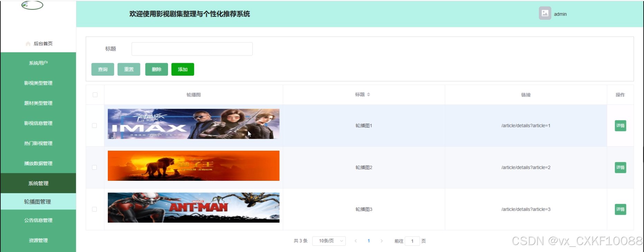Click the logo image at top left
Image resolution: width=644 pixels, height=252 pixels.
(x=32, y=5)
